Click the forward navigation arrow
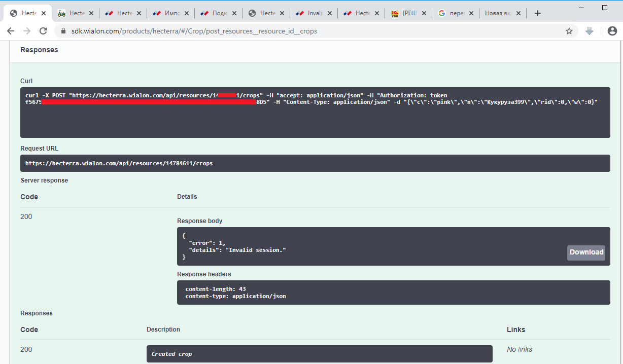The width and height of the screenshot is (623, 364). (x=27, y=31)
